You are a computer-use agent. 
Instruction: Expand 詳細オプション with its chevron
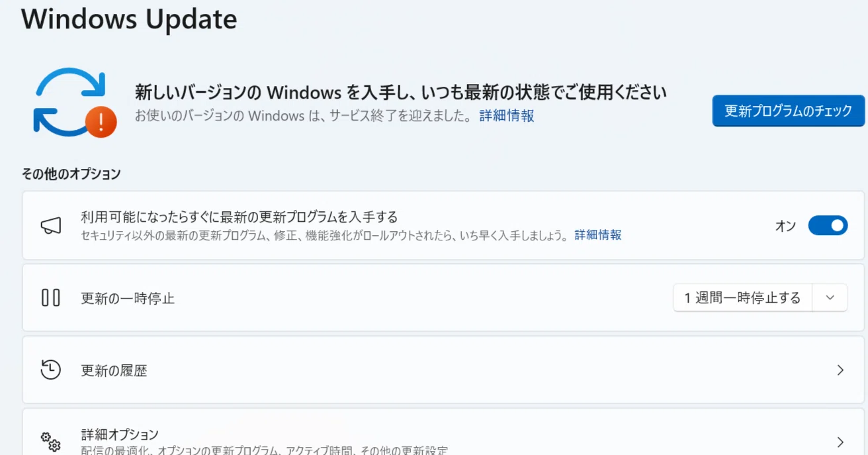[x=840, y=442]
